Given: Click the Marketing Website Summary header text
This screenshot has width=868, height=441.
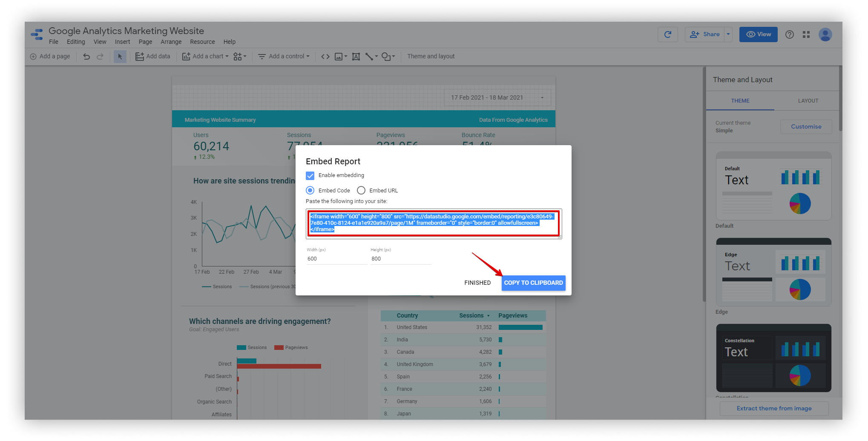Looking at the screenshot, I should [x=220, y=120].
